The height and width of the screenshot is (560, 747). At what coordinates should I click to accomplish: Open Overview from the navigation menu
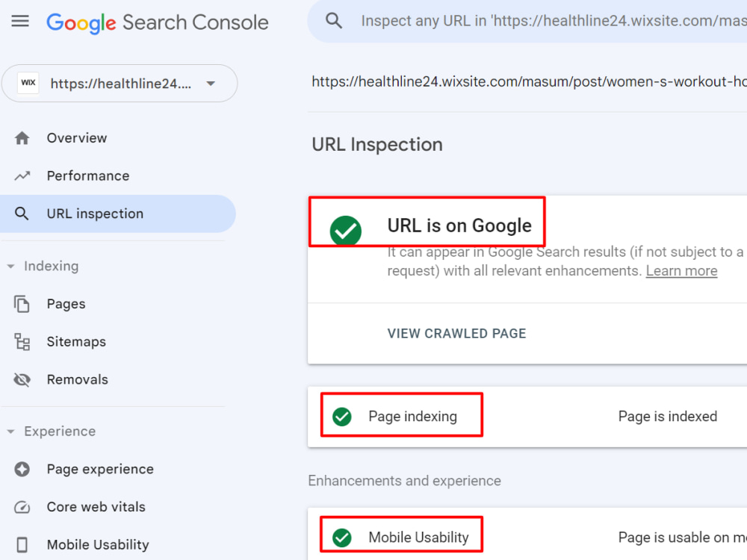click(76, 137)
